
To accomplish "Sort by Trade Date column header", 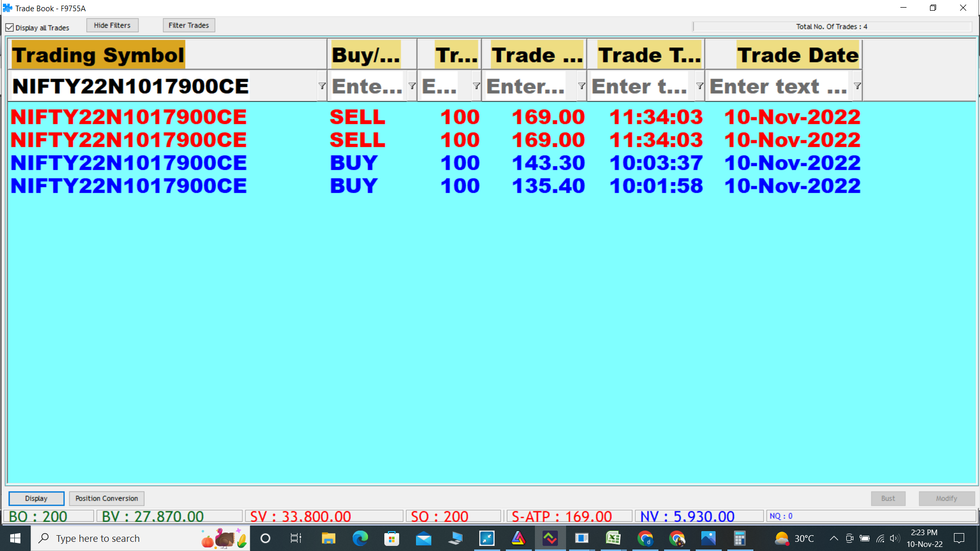I will (x=783, y=55).
